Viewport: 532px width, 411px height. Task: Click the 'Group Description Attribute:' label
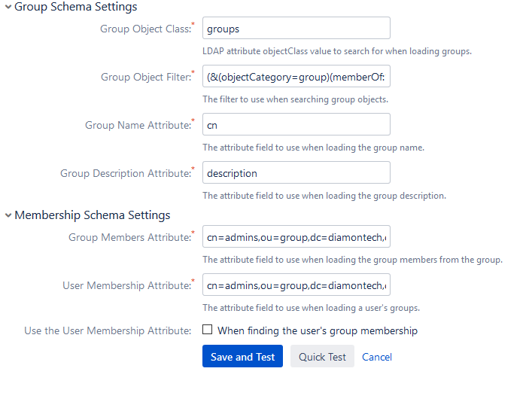coord(126,173)
